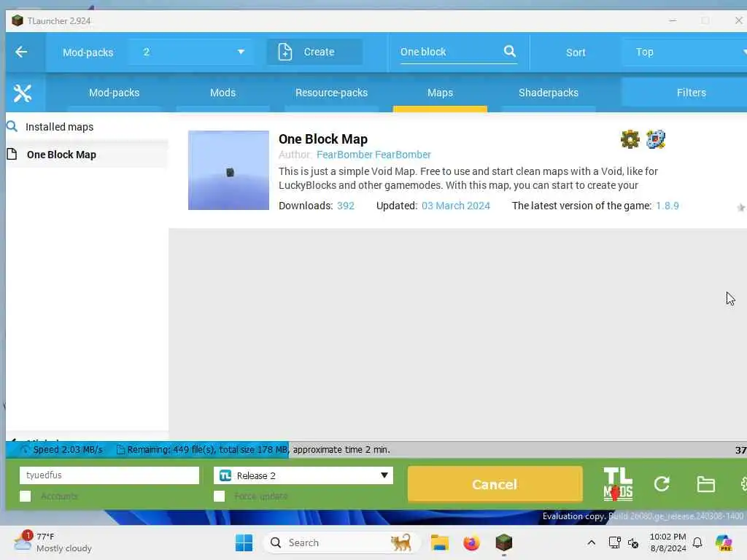The width and height of the screenshot is (747, 560).
Task: Click the download progress bar
Action: 376,449
